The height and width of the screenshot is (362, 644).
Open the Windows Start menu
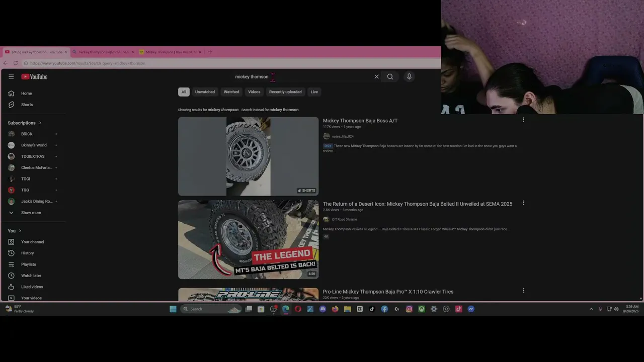tap(173, 309)
